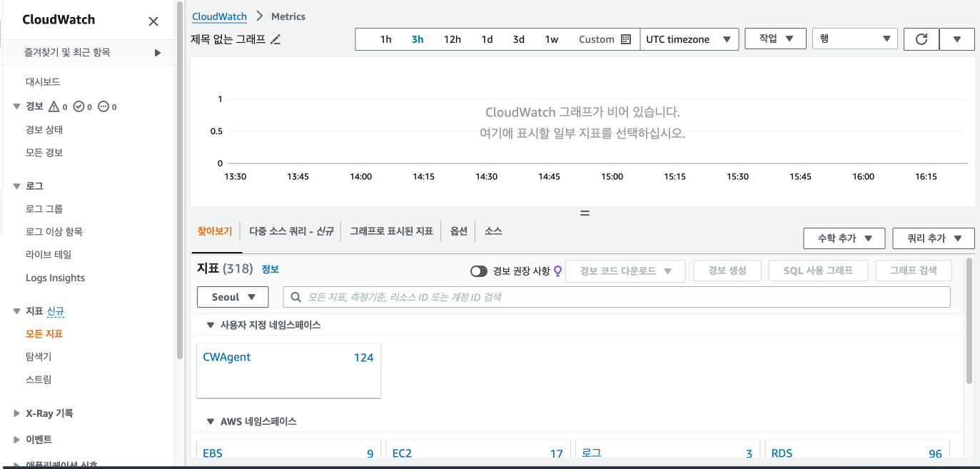Viewport: 980px width, 469px height.
Task: Click the Create alarm (경보 생성) button
Action: point(727,271)
